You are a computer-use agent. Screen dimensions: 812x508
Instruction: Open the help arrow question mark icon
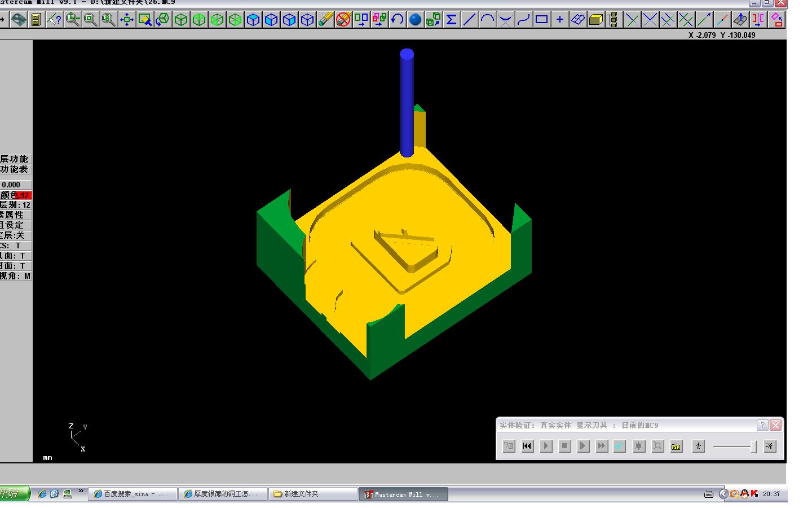click(55, 20)
